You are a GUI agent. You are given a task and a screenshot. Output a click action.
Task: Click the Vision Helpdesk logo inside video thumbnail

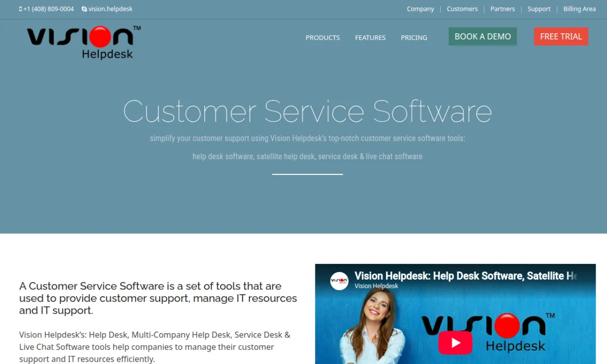click(488, 332)
